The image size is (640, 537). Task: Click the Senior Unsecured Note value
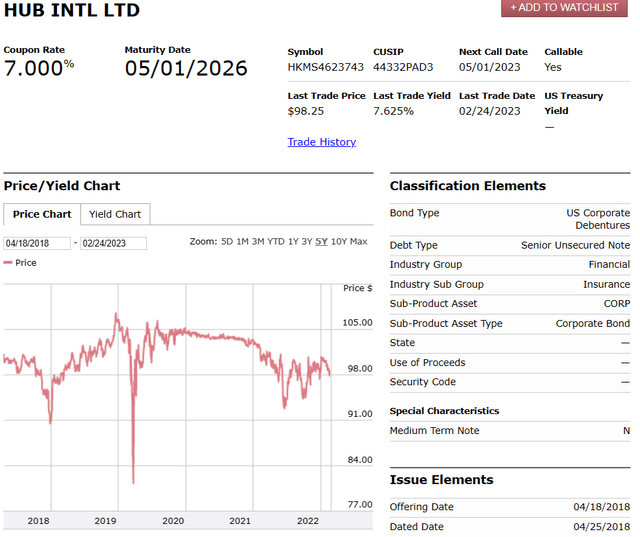pyautogui.click(x=575, y=245)
